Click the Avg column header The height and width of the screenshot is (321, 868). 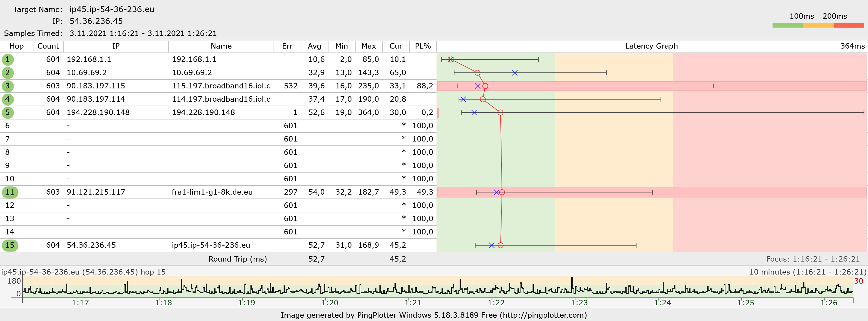(314, 46)
